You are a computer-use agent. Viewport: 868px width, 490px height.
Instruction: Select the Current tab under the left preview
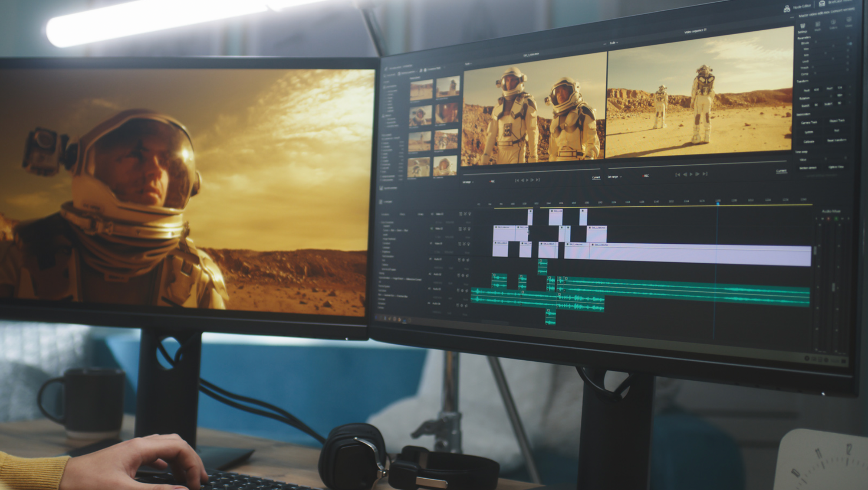point(596,177)
